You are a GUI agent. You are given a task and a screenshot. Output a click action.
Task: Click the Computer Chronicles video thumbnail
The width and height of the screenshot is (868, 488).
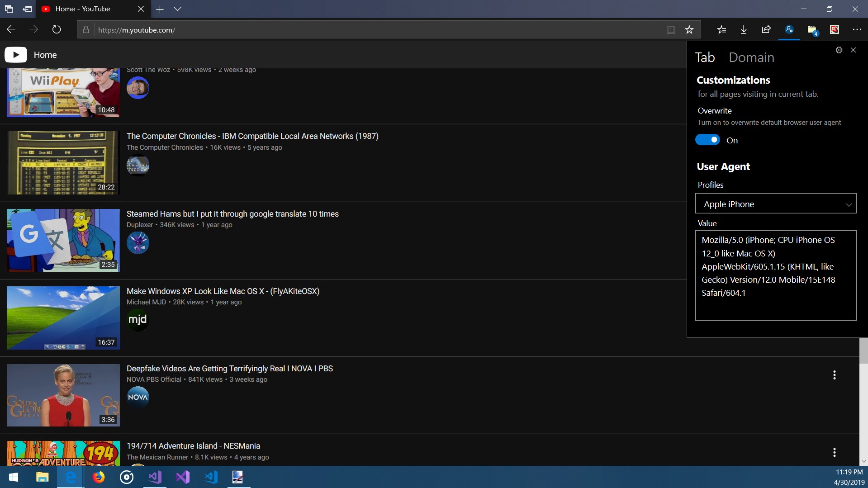click(63, 163)
